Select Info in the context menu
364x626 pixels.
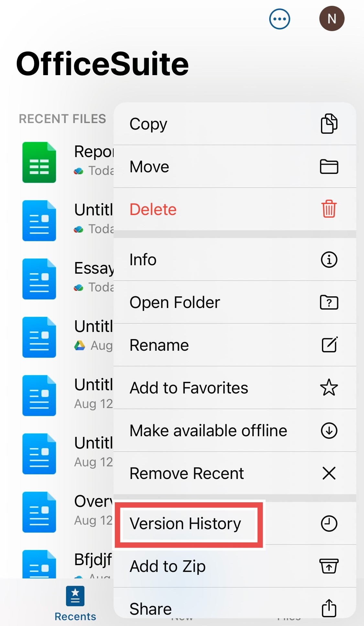tap(235, 259)
